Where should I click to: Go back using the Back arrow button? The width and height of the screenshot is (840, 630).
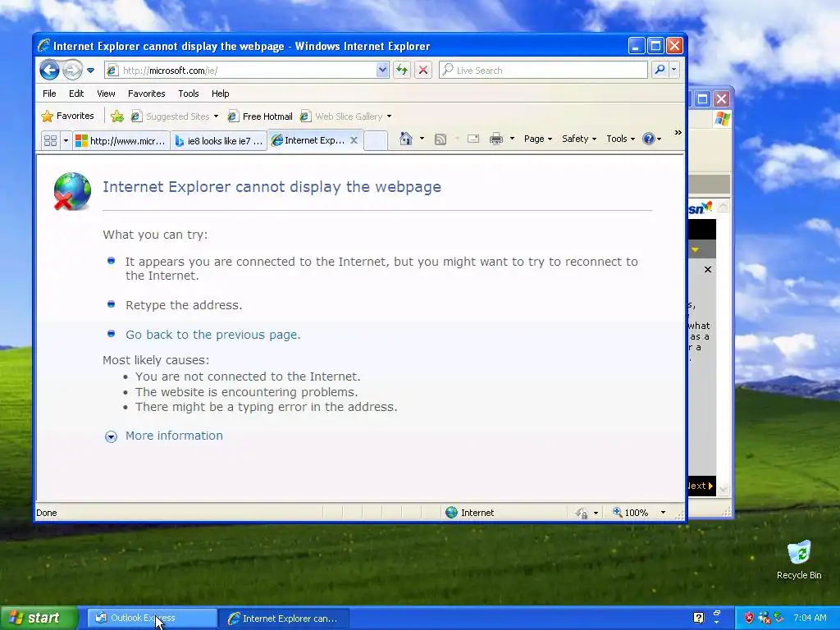click(x=49, y=71)
